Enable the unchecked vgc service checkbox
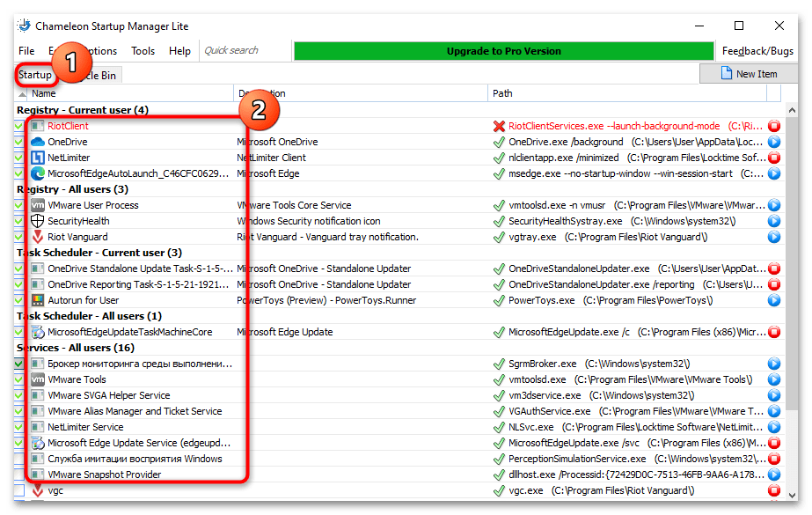Screen dimensions: 812x515 coord(19,490)
